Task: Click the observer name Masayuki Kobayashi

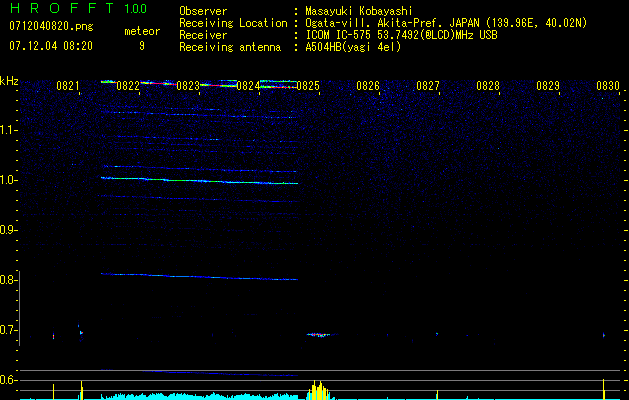Action: pyautogui.click(x=359, y=11)
